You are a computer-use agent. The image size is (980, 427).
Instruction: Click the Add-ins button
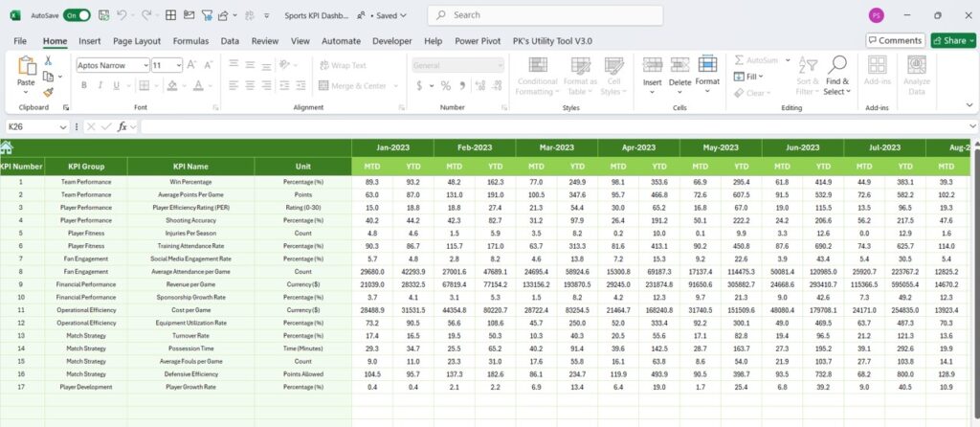click(x=877, y=71)
